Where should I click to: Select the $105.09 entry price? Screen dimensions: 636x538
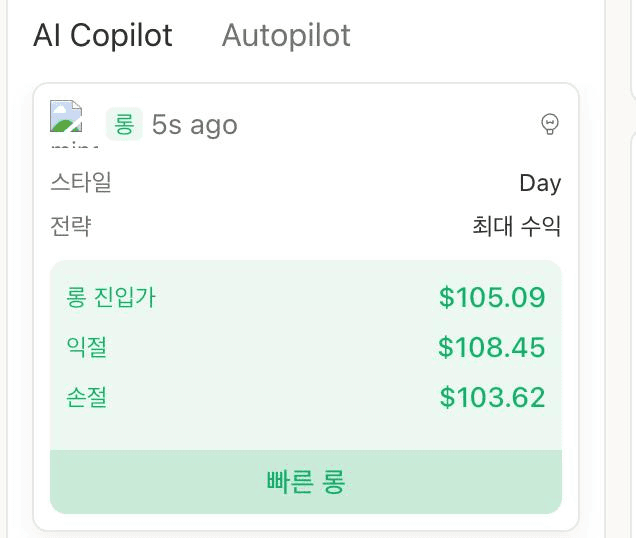tap(492, 297)
